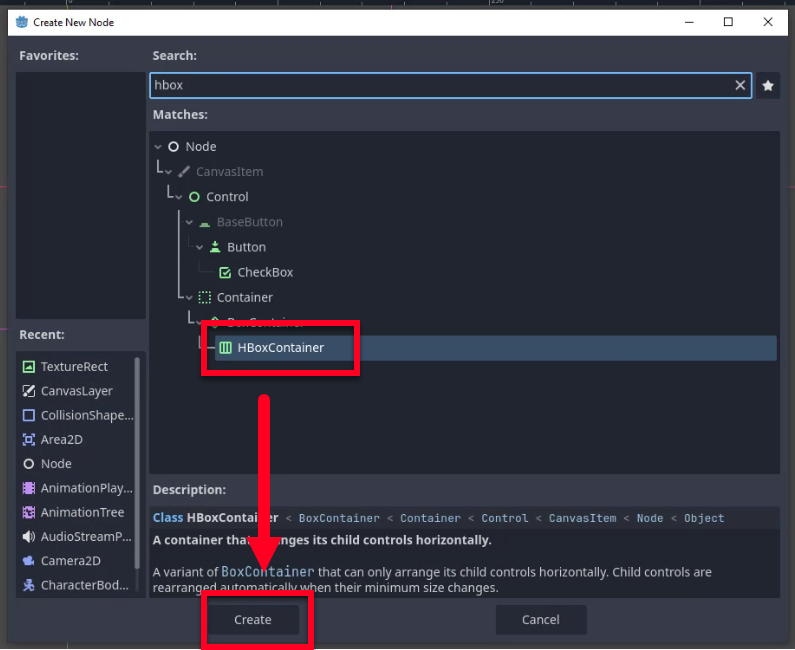The width and height of the screenshot is (795, 650).
Task: Click the Create button
Action: pos(252,620)
